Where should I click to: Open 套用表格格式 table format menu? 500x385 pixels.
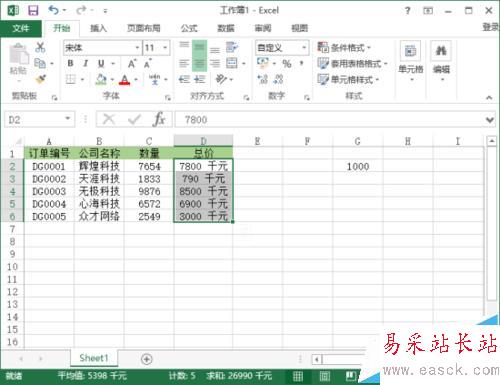(x=352, y=63)
